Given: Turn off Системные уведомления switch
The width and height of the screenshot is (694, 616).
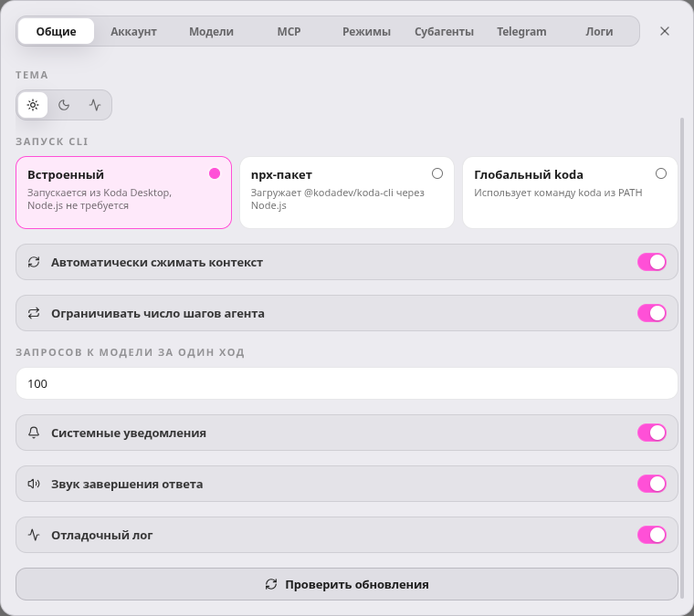Looking at the screenshot, I should [x=651, y=433].
